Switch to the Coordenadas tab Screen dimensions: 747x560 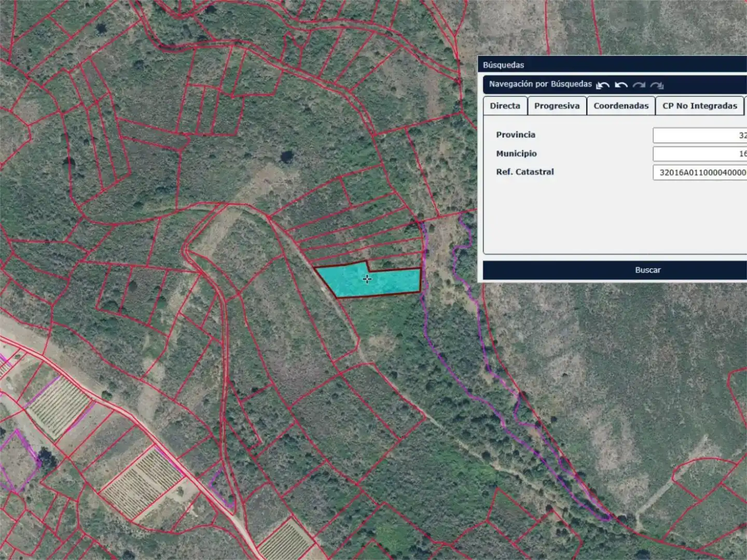point(621,106)
